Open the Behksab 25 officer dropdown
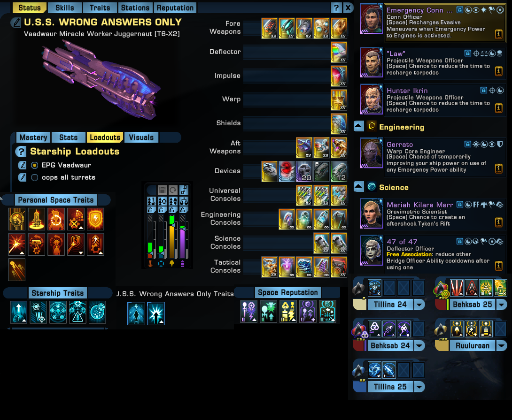 point(502,305)
